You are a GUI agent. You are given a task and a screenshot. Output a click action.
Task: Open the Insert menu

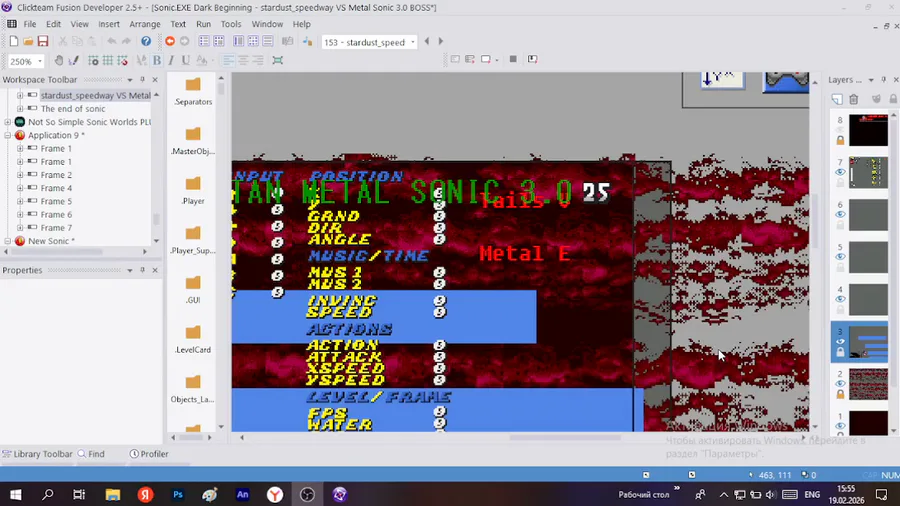coord(108,24)
